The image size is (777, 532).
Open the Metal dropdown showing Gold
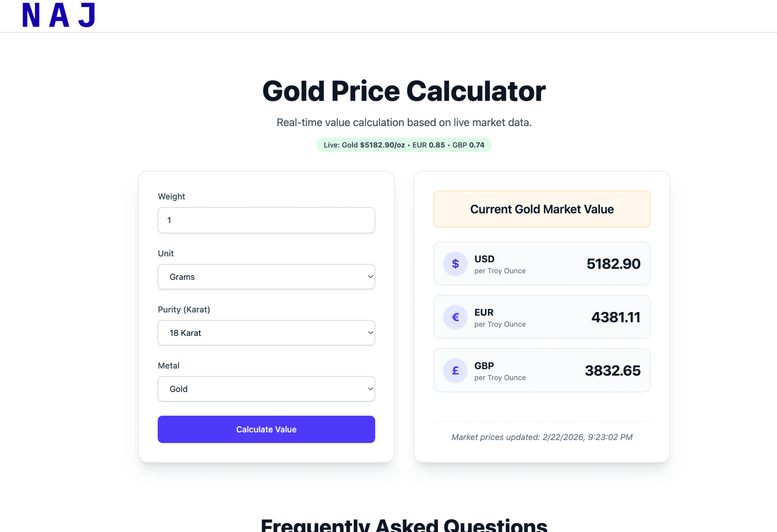click(266, 389)
